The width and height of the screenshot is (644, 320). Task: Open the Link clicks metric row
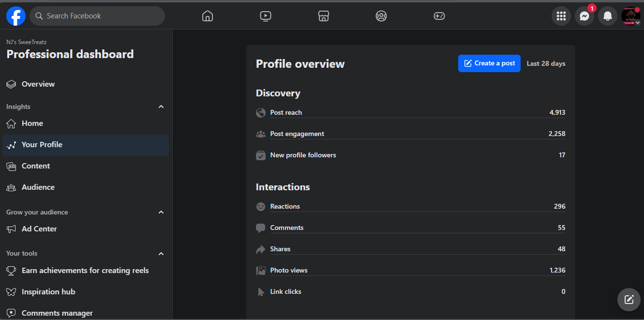coord(410,292)
